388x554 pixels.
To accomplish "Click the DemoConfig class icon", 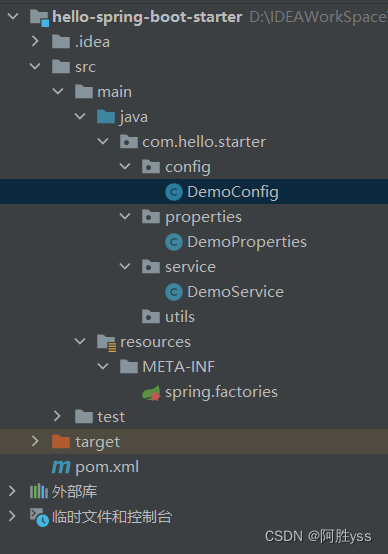I will coord(174,192).
